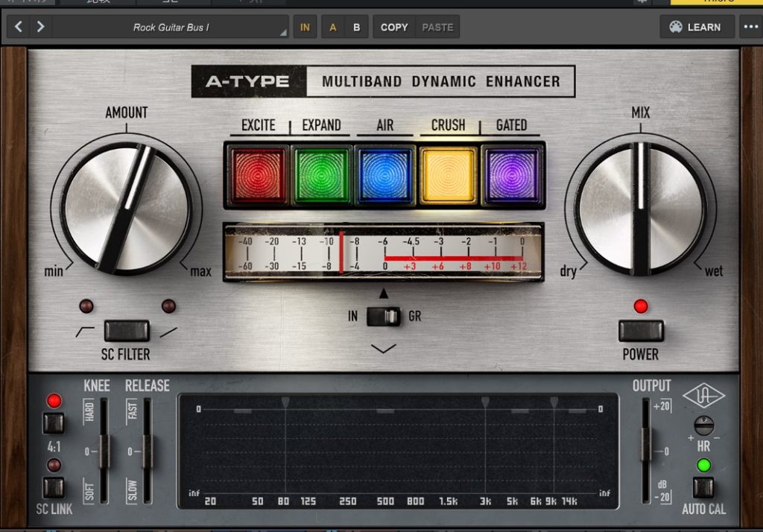Image resolution: width=763 pixels, height=532 pixels.
Task: Select the green EXPAND mode button
Action: (x=322, y=175)
